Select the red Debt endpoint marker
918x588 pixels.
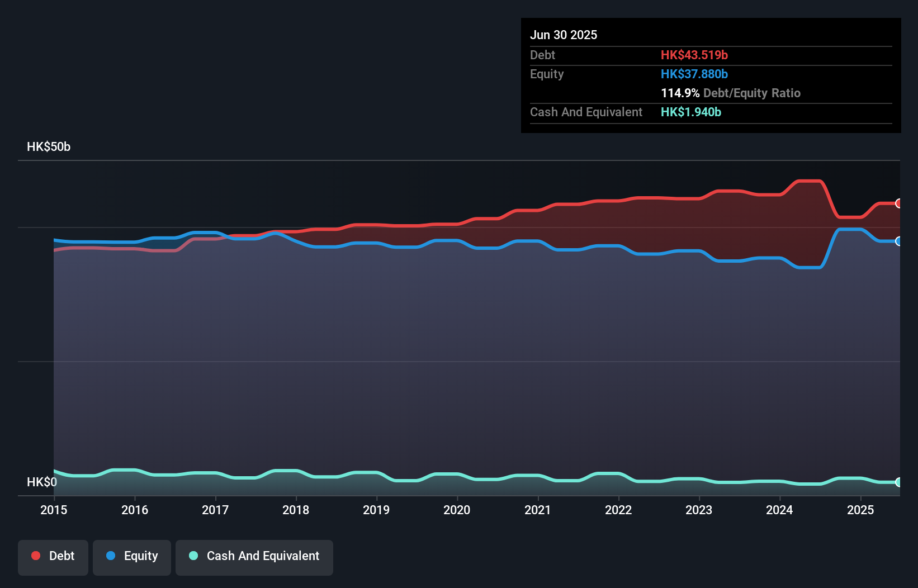click(898, 203)
